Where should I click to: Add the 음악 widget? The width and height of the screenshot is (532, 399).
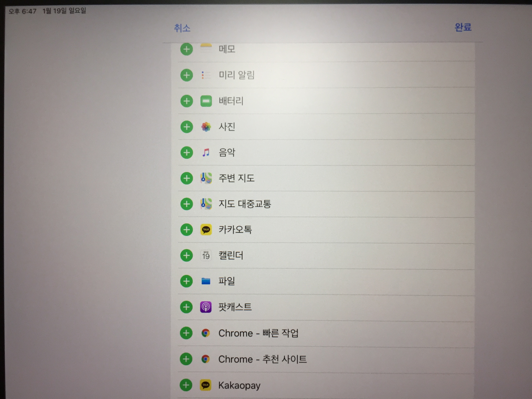click(187, 153)
